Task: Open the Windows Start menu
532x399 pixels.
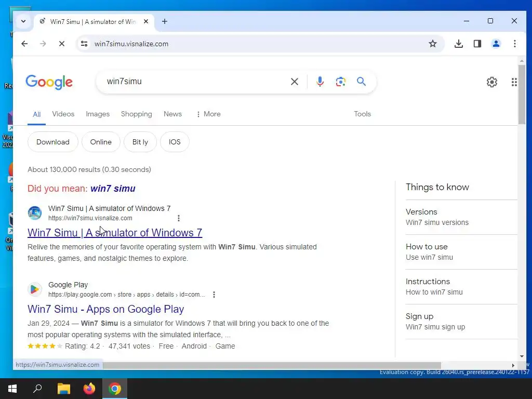Action: click(12, 389)
